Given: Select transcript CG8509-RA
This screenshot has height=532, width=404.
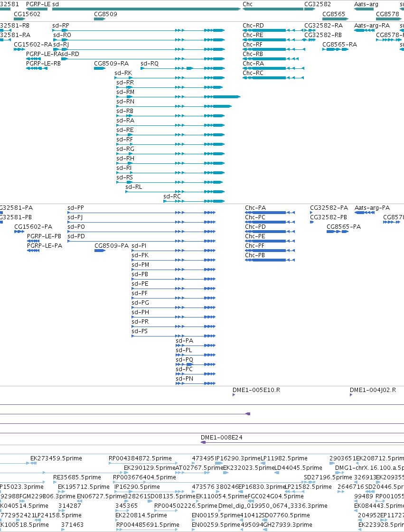Looking at the screenshot, I should point(112,64).
